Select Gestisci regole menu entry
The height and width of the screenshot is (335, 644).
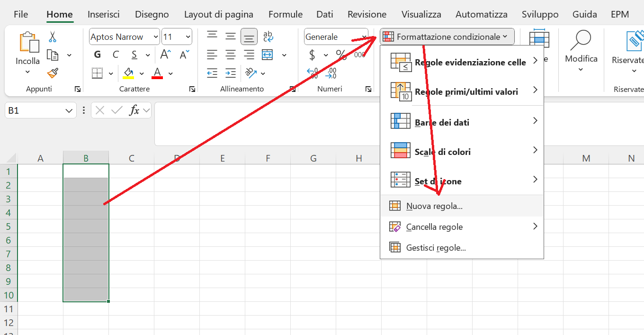tap(462, 248)
